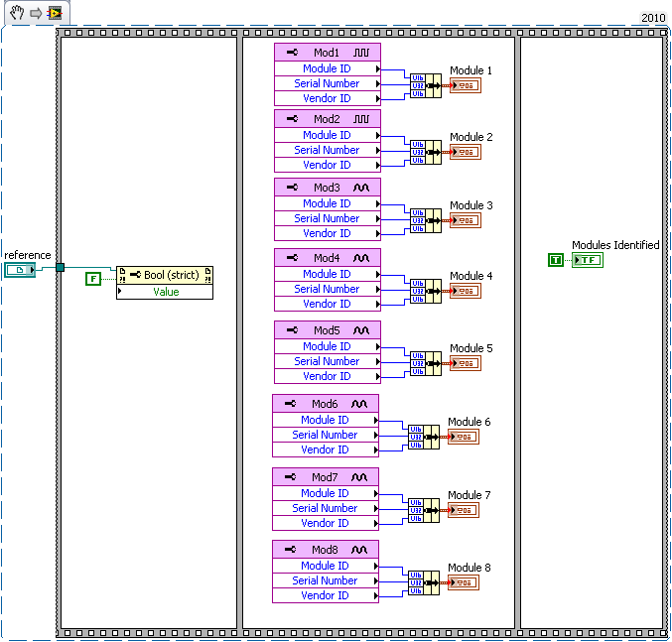Viewport: 672px width, 642px height.
Task: Click the reference label text
Action: click(28, 255)
